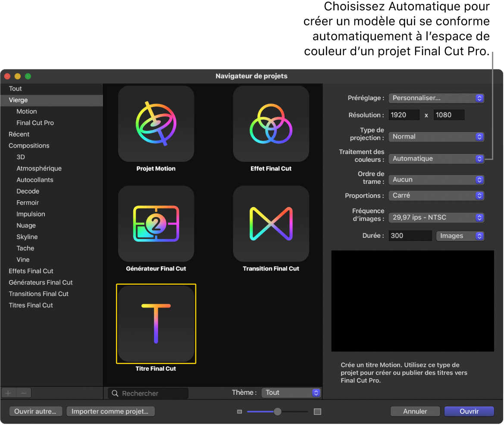Click the plus button under the sidebar
This screenshot has width=504, height=425.
[8, 393]
